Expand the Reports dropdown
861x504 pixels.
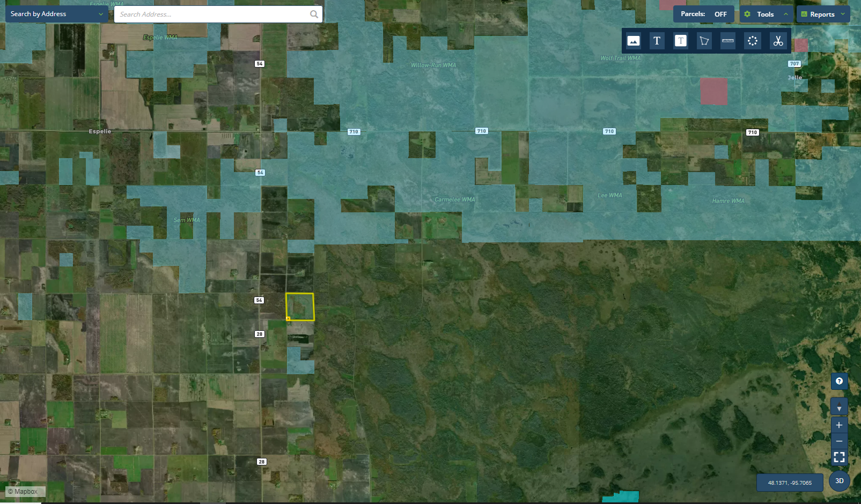(x=823, y=14)
